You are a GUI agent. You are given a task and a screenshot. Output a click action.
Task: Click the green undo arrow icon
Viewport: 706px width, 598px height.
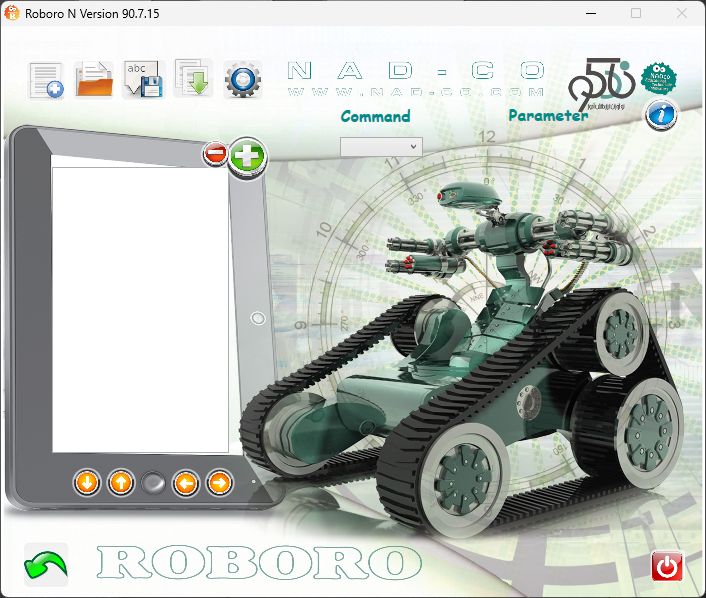[45, 565]
